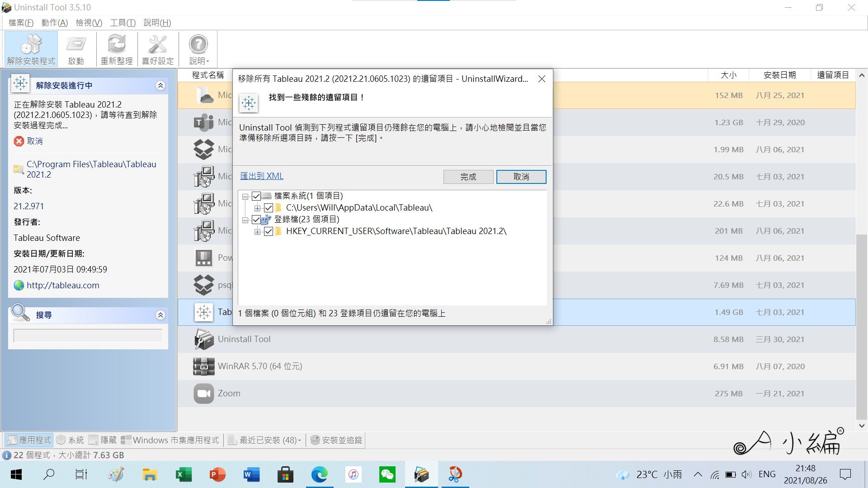Click the volume icon in system tray
This screenshot has width=868, height=488.
pyautogui.click(x=746, y=474)
